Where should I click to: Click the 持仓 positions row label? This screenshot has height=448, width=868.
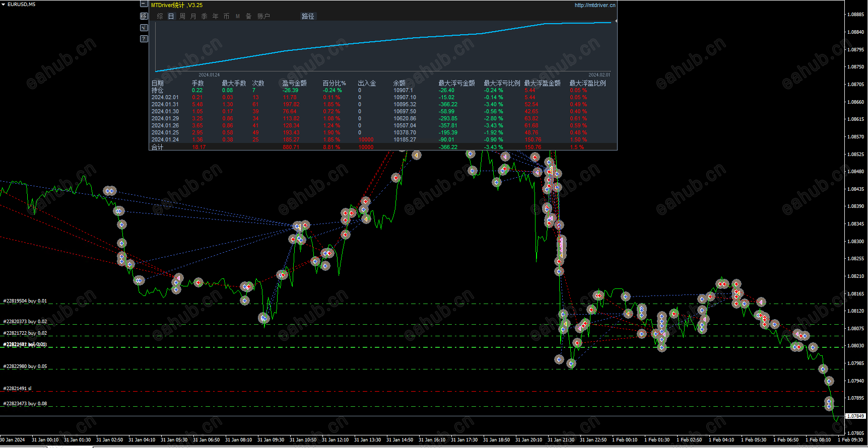pyautogui.click(x=158, y=91)
